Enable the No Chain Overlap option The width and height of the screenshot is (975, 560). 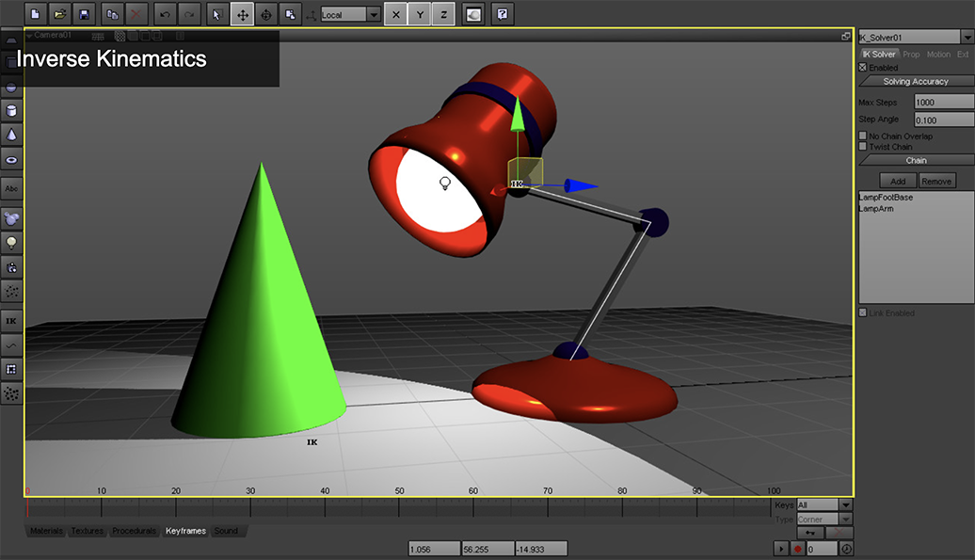coord(863,136)
